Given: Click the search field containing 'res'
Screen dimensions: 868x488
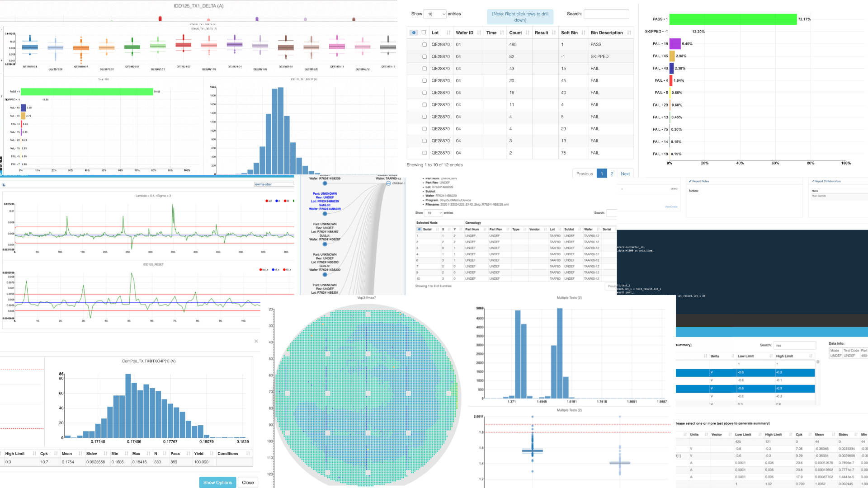Looking at the screenshot, I should [x=794, y=345].
